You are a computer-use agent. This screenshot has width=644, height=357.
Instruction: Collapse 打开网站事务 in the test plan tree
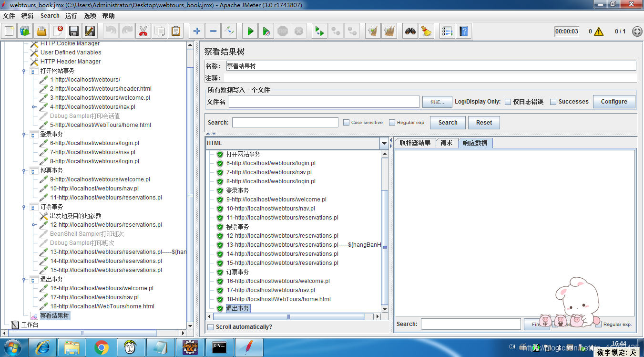[x=24, y=71]
